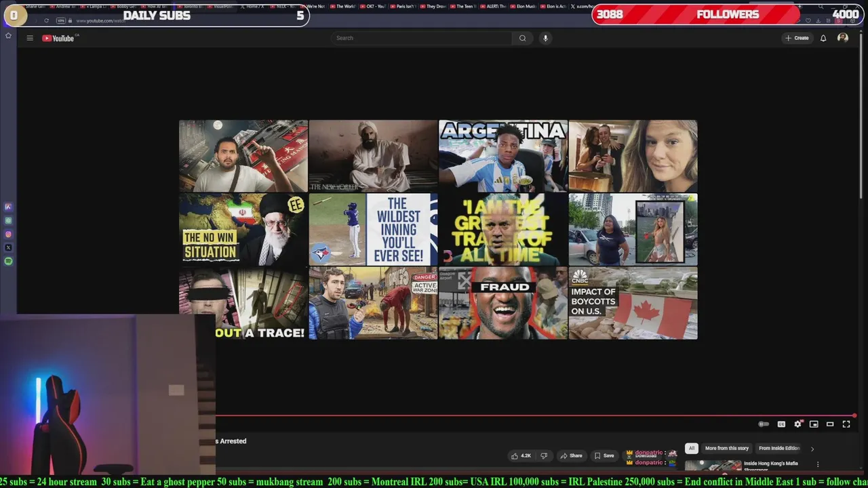Open the YouTube hamburger guide menu
Viewport: 868px width, 488px height.
(30, 38)
